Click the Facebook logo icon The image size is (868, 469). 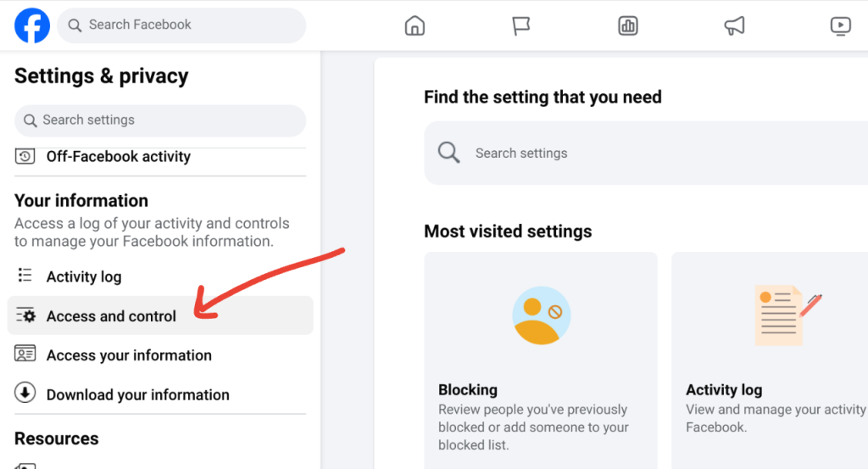[x=32, y=25]
